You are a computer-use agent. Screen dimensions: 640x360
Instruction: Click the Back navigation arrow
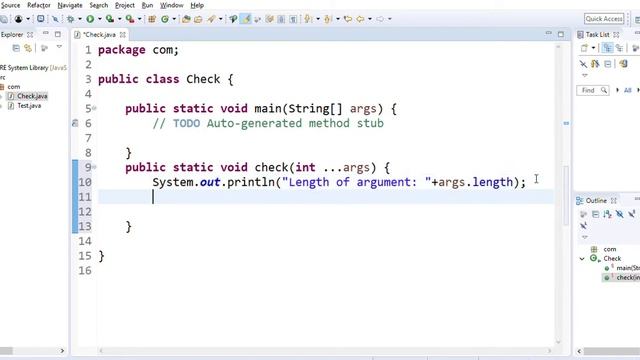(x=360, y=19)
